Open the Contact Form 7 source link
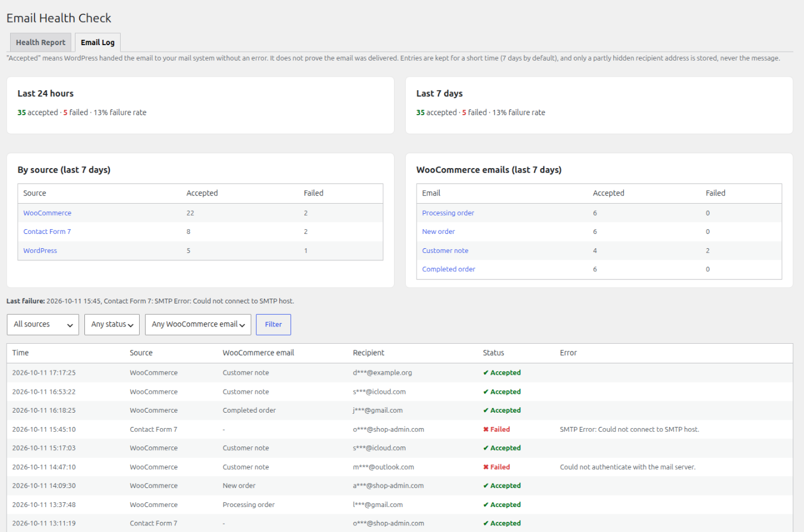The width and height of the screenshot is (804, 532). tap(47, 232)
